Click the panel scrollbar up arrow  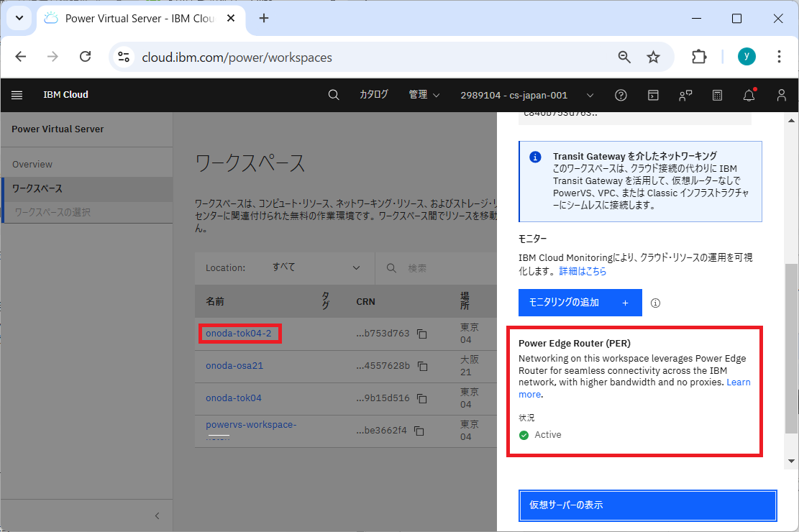tap(791, 121)
